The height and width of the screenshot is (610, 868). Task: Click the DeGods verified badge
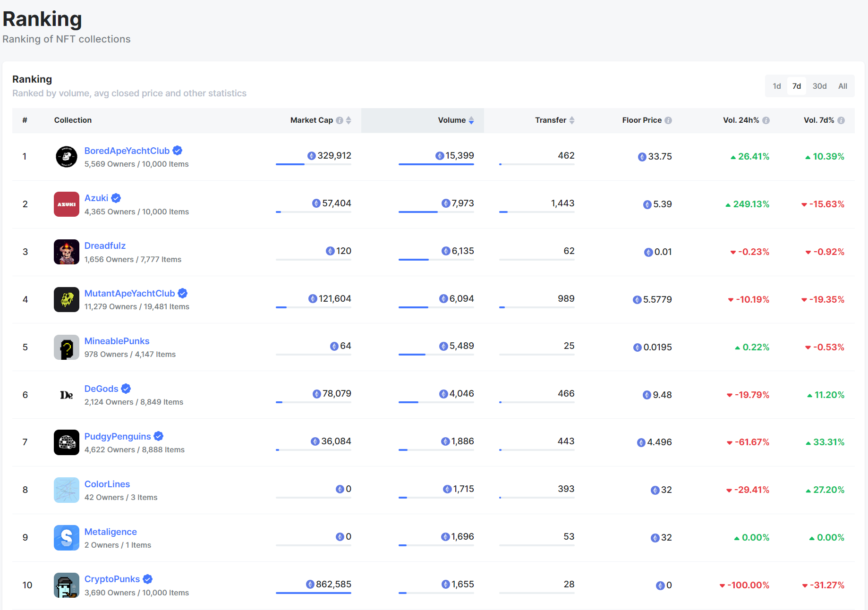tap(126, 389)
